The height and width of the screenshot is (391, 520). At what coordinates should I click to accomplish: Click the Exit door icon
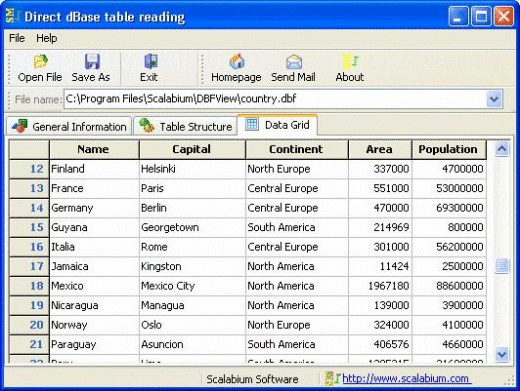point(151,61)
